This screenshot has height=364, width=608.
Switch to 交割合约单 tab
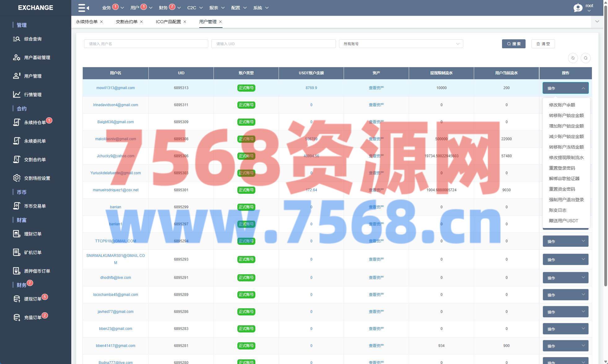point(126,22)
